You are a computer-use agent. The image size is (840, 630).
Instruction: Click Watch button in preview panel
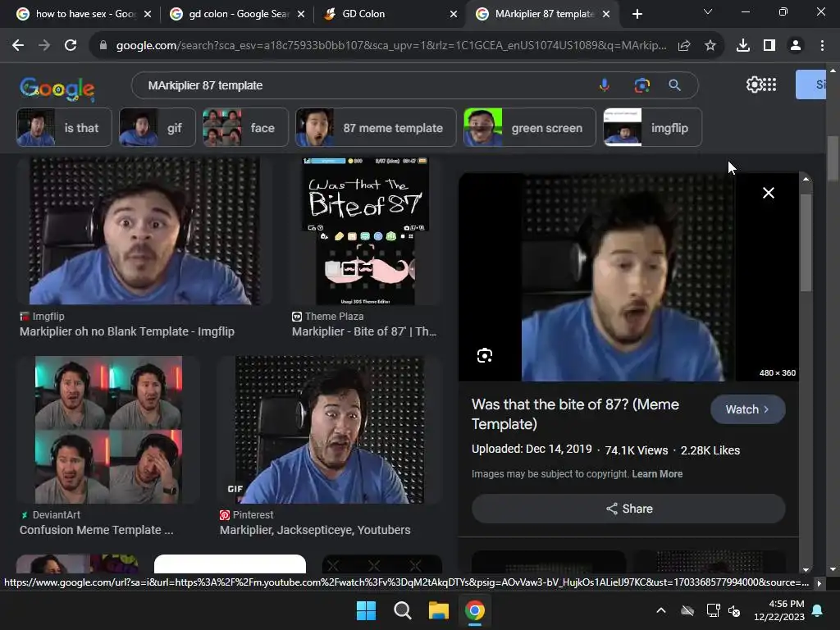(x=748, y=409)
